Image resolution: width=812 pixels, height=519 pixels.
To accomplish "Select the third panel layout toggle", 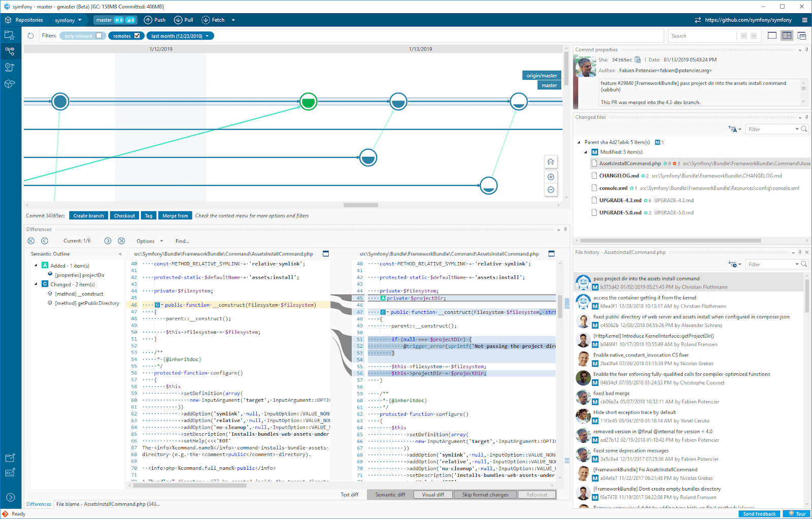I will [802, 36].
